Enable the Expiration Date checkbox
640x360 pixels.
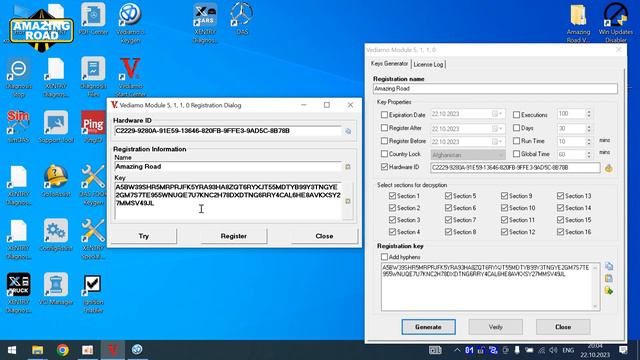(384, 115)
